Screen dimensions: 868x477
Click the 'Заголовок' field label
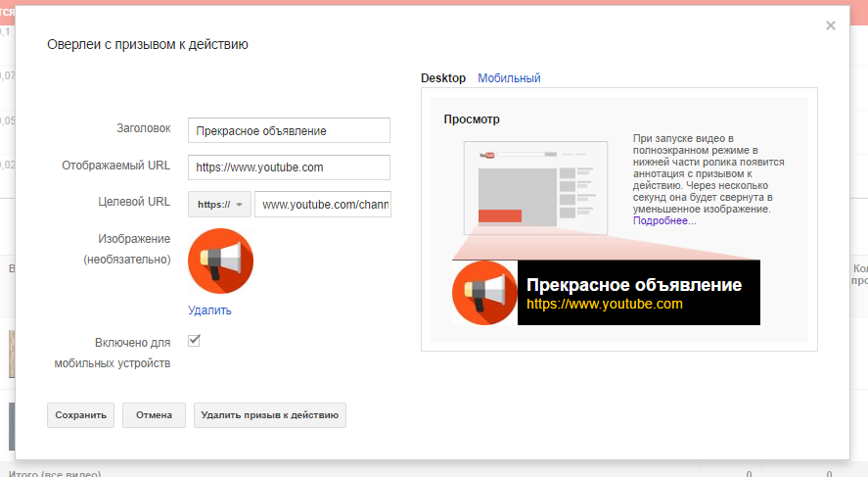coord(144,128)
